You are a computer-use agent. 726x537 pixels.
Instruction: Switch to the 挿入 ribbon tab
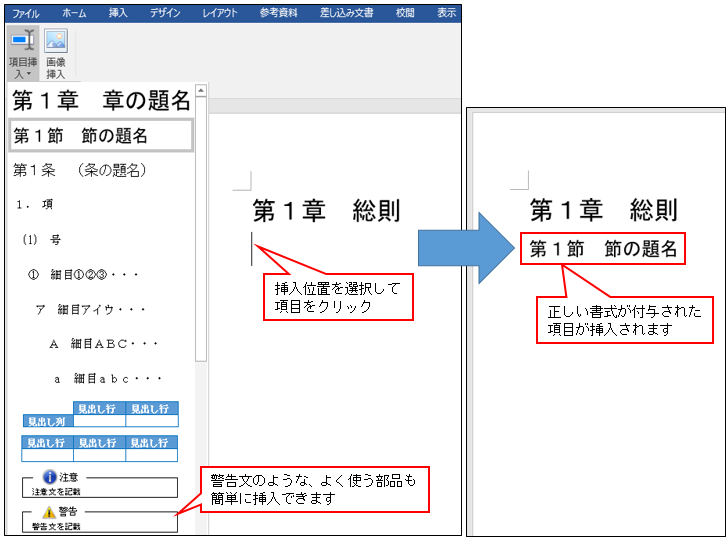pyautogui.click(x=118, y=13)
